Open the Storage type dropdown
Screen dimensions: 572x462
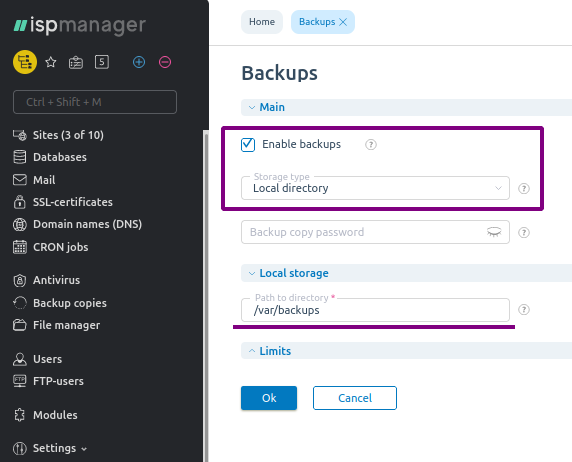[x=375, y=188]
